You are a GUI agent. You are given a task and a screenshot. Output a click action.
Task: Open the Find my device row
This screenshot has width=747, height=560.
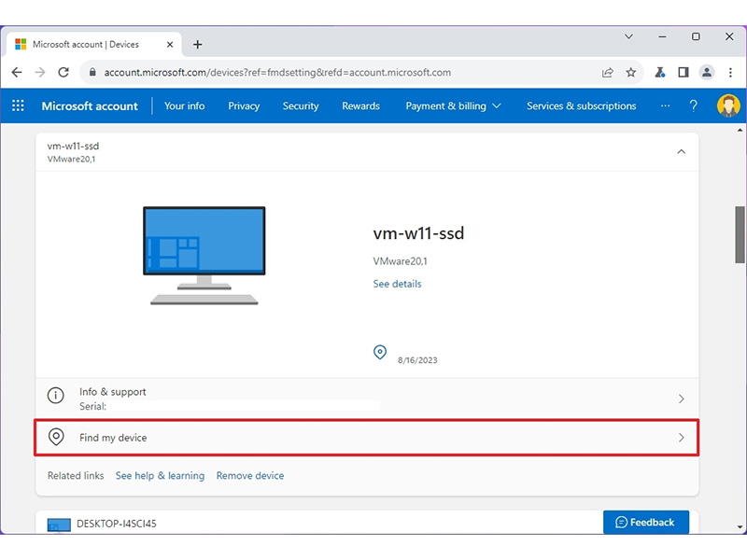click(367, 437)
